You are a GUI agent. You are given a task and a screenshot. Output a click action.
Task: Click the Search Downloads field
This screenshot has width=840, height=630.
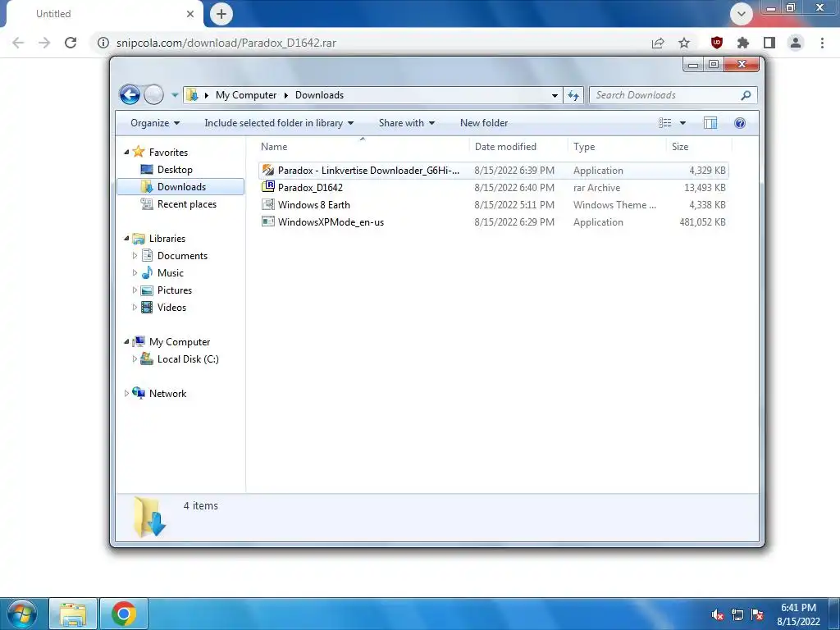tap(673, 95)
